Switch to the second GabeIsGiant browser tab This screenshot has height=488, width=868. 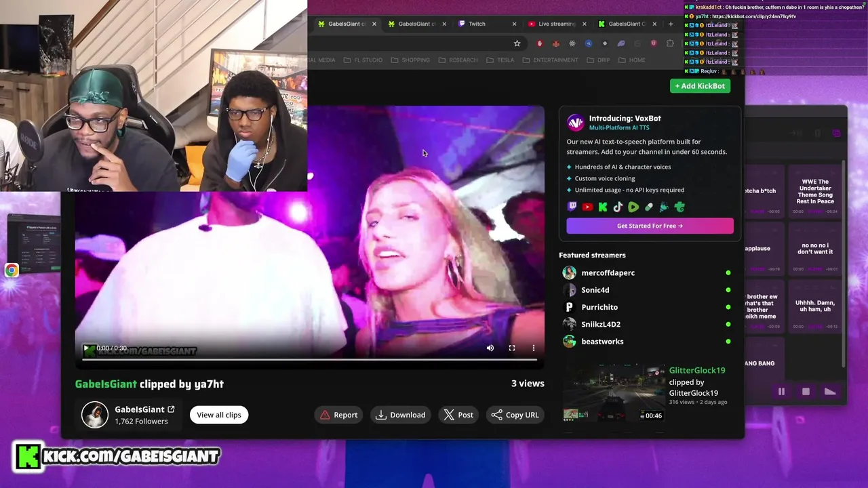416,24
